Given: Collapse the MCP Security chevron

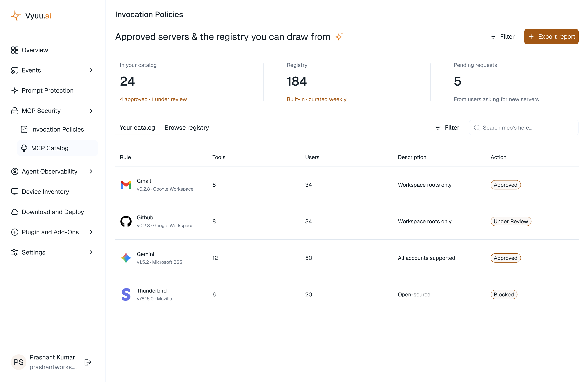Looking at the screenshot, I should (x=91, y=111).
